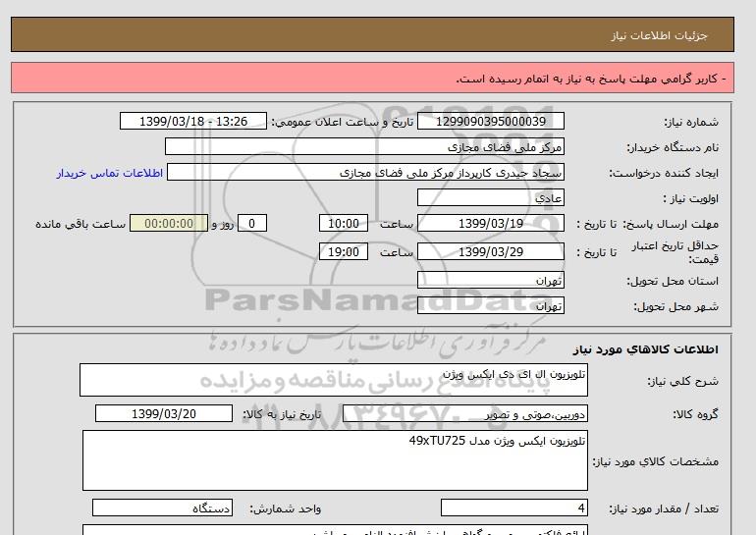756x535 pixels.
Task: Click the تاریخ و ساعت اعلان عمومی label
Action: coord(343,122)
